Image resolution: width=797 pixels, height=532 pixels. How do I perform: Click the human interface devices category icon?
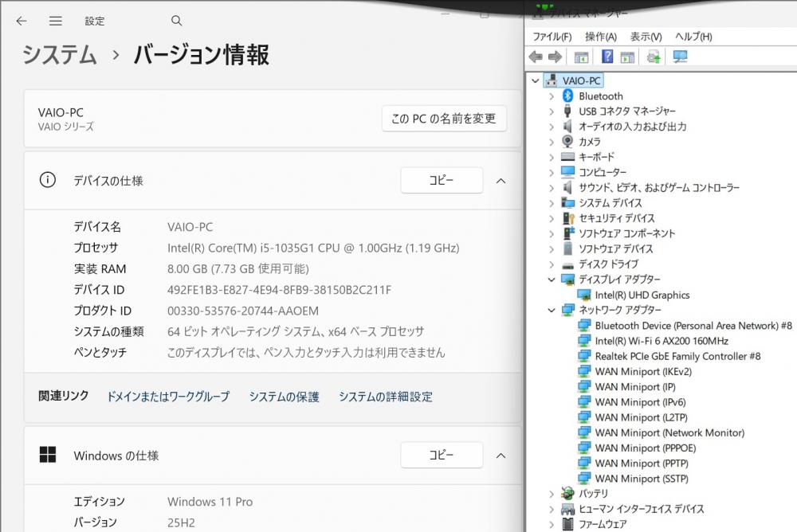click(567, 509)
